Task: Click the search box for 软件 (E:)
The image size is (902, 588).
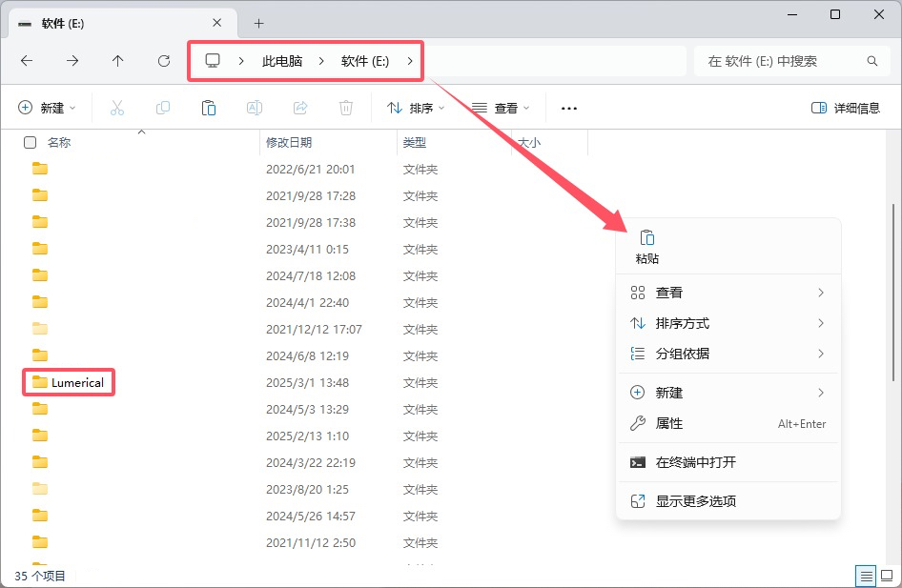Action: [x=782, y=61]
